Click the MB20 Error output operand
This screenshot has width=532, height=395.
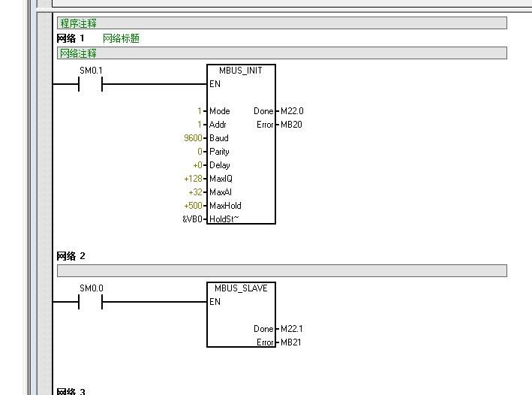(291, 125)
